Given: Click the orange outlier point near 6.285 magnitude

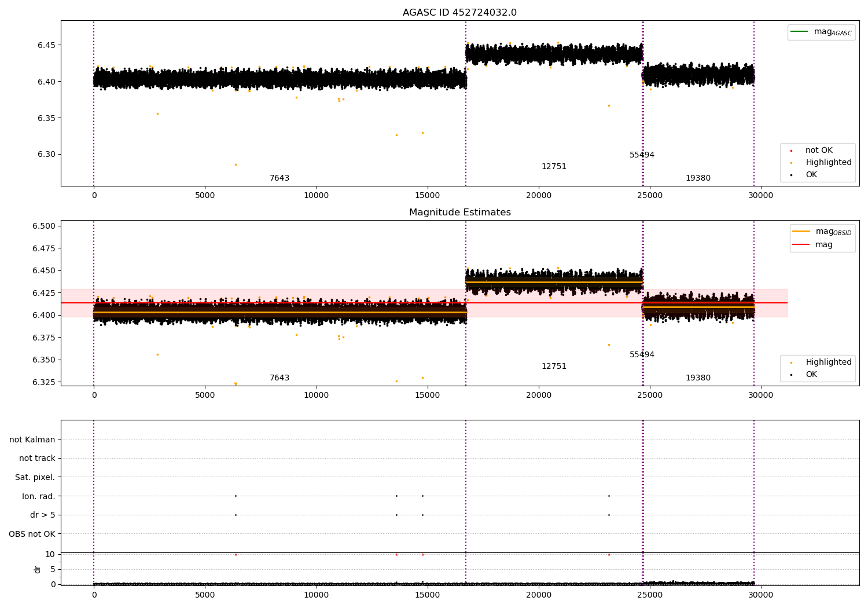Looking at the screenshot, I should pos(236,164).
